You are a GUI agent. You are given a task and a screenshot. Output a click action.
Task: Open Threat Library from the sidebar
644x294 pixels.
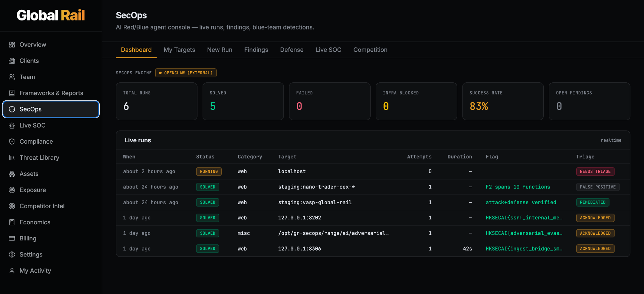coord(51,158)
